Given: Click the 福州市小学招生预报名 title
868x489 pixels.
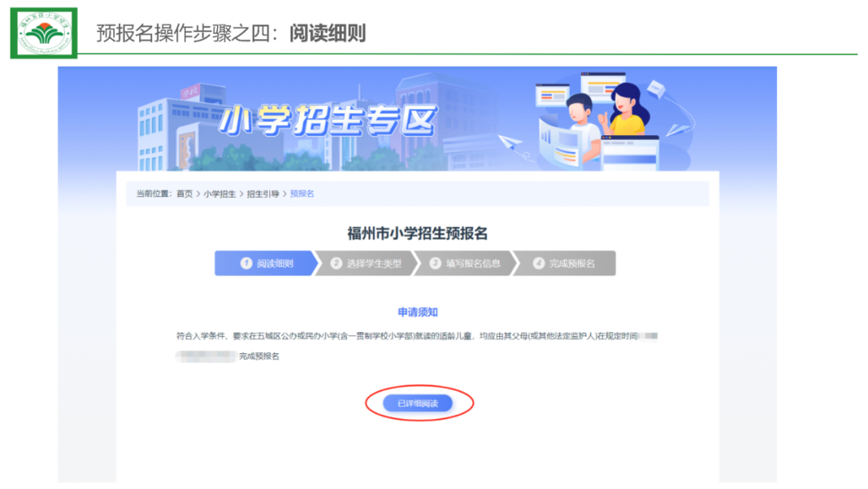Looking at the screenshot, I should click(417, 233).
